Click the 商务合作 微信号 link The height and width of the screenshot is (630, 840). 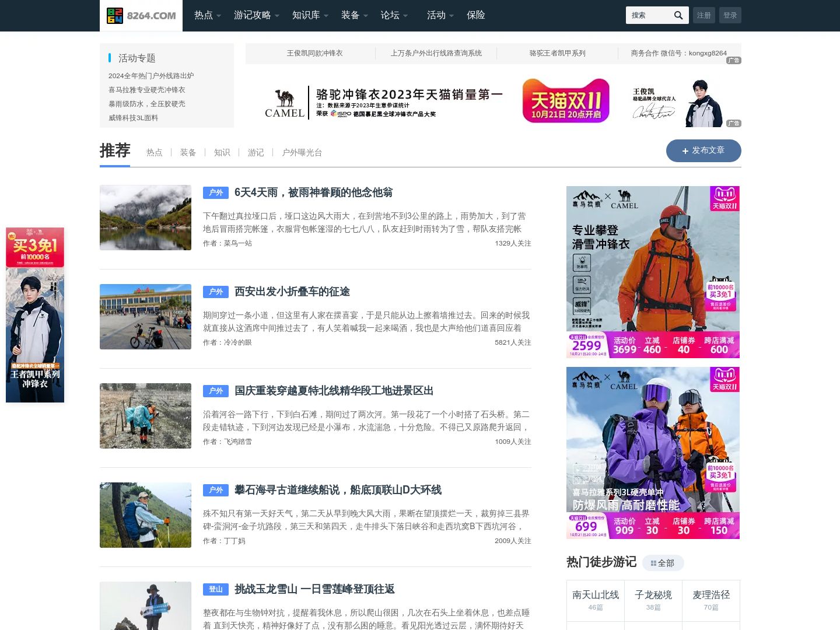pyautogui.click(x=679, y=53)
